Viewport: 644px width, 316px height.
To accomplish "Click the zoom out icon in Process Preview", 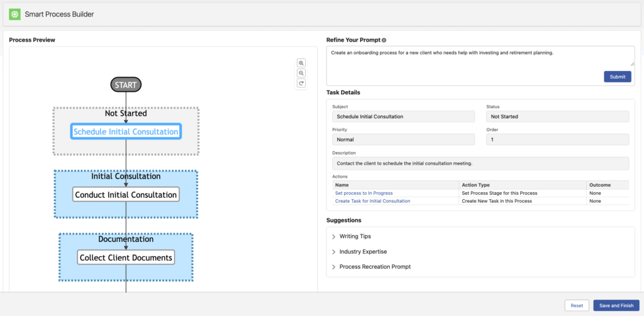I will [x=301, y=73].
